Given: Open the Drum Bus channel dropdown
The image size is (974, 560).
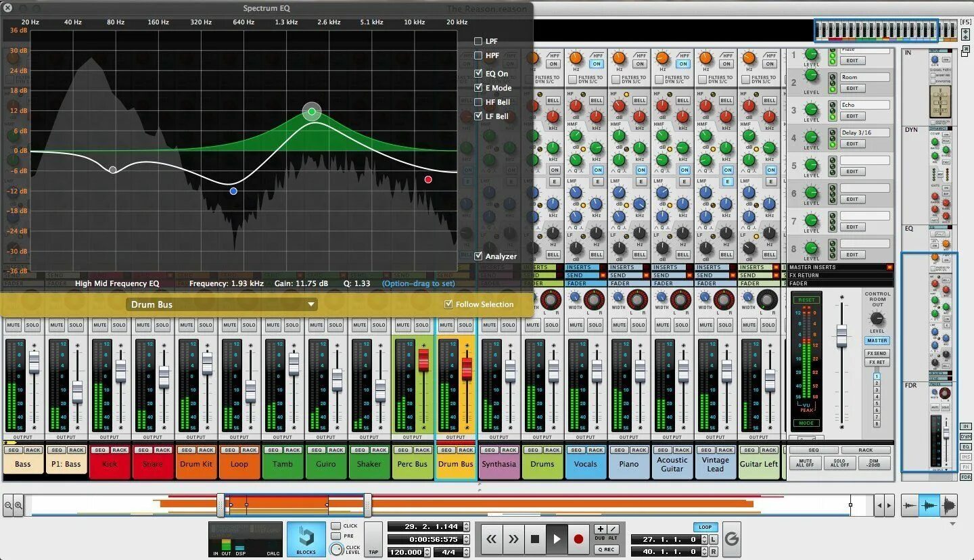Looking at the screenshot, I should pos(221,304).
